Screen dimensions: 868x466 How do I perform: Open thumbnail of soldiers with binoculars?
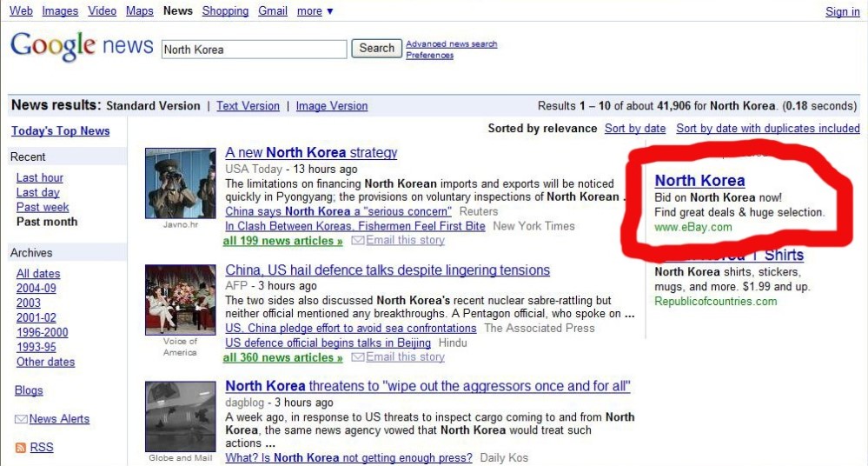(x=181, y=183)
